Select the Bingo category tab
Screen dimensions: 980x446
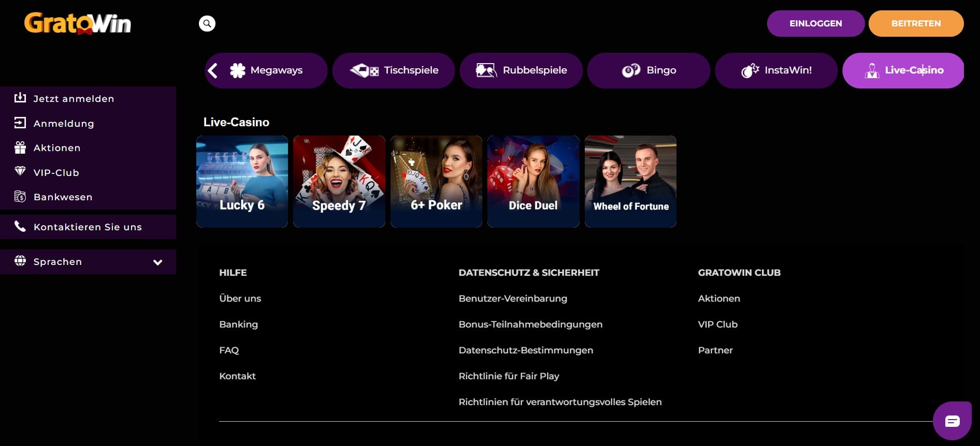pyautogui.click(x=648, y=70)
